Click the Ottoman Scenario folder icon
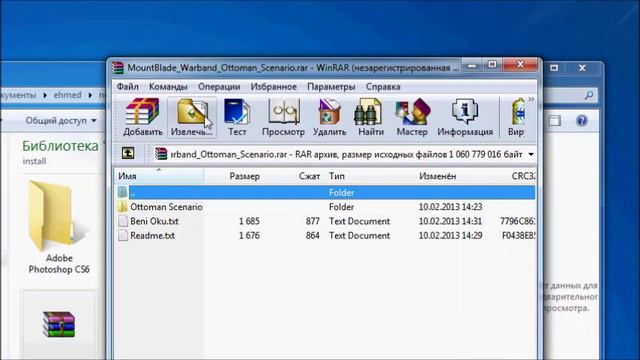 123,207
